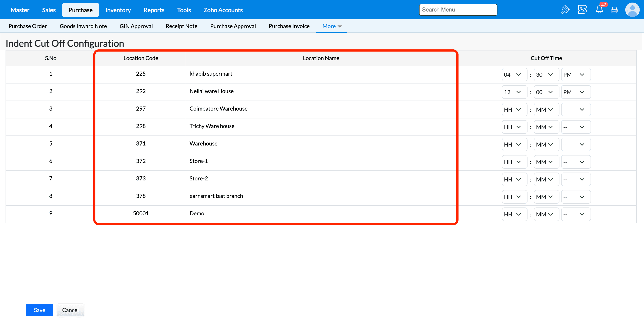Open the Zoho Accounts menu
Viewport: 644px width, 334px height.
[x=223, y=10]
